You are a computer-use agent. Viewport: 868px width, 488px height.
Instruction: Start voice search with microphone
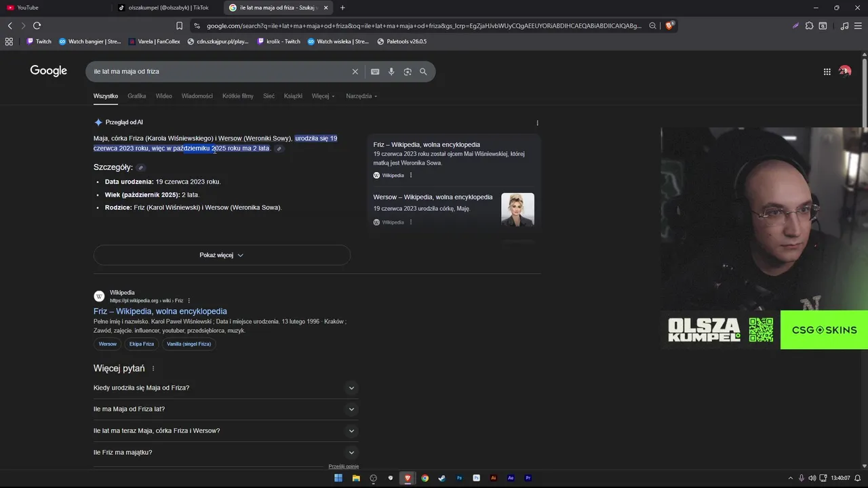coord(391,71)
